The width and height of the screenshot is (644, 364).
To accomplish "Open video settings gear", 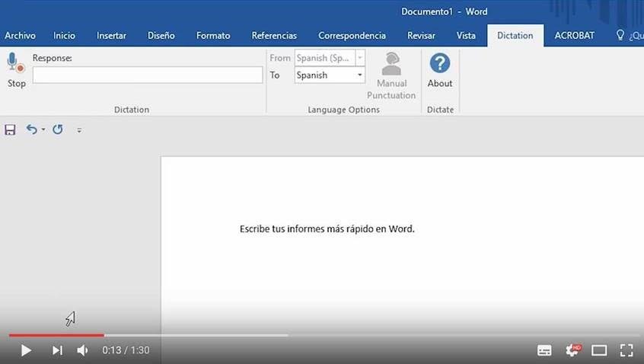I will coord(572,350).
